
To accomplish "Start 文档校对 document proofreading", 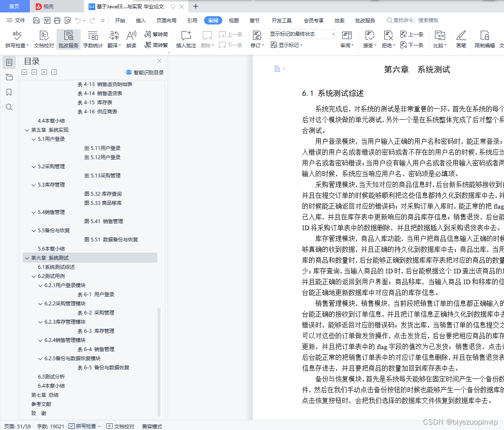I will tap(43, 39).
